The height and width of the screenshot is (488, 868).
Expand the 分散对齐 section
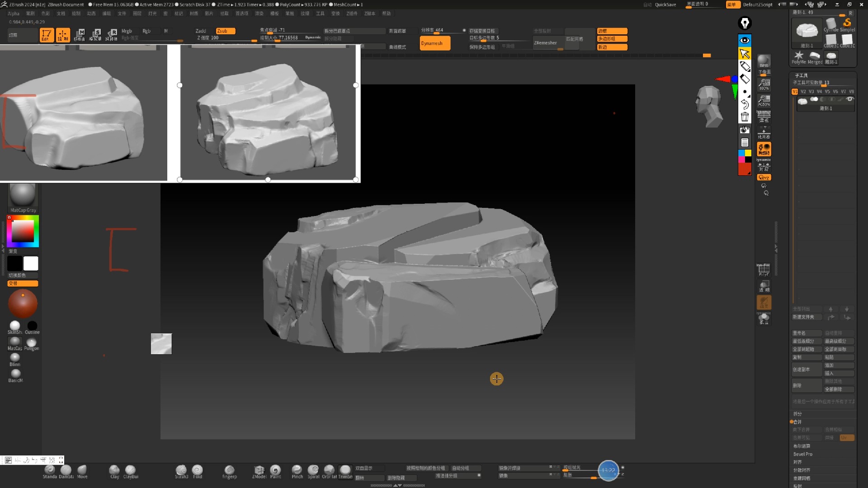point(802,470)
